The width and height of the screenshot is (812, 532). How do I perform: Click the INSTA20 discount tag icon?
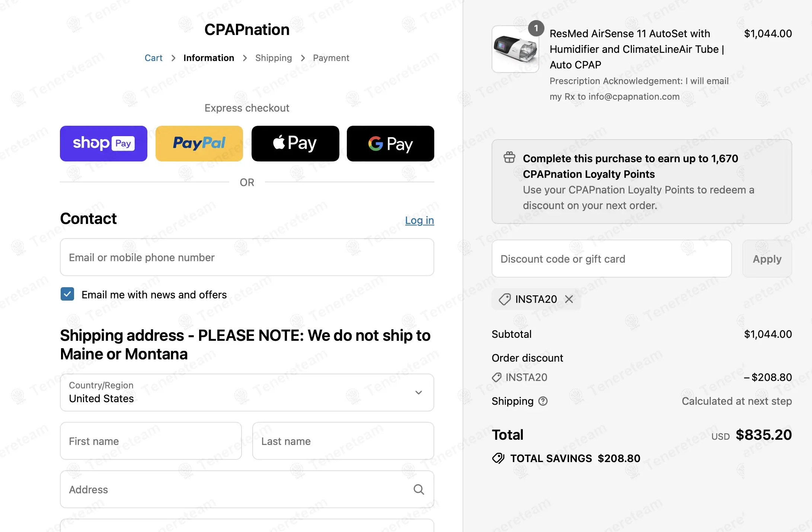click(505, 299)
